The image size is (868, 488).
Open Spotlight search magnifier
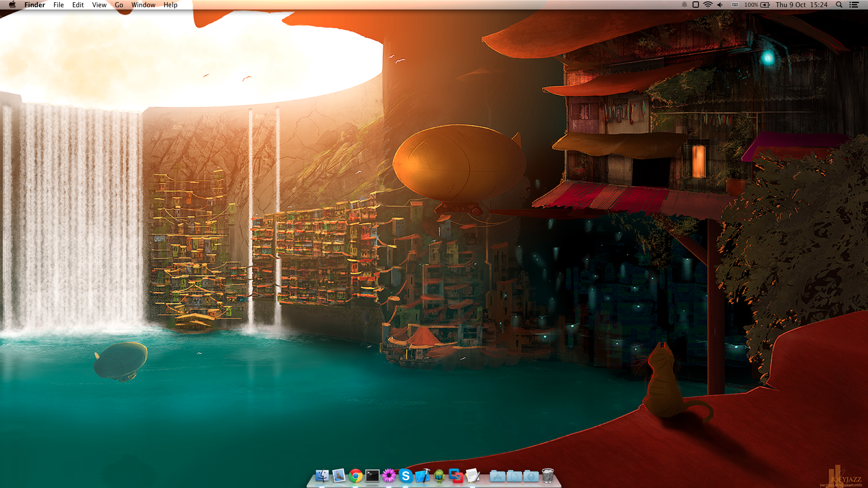[x=839, y=5]
